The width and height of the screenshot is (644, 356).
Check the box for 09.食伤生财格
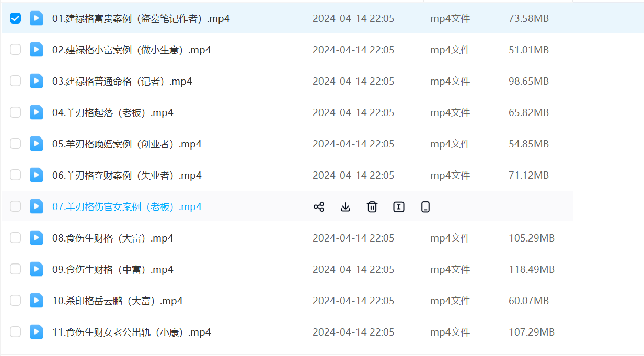[x=16, y=269]
